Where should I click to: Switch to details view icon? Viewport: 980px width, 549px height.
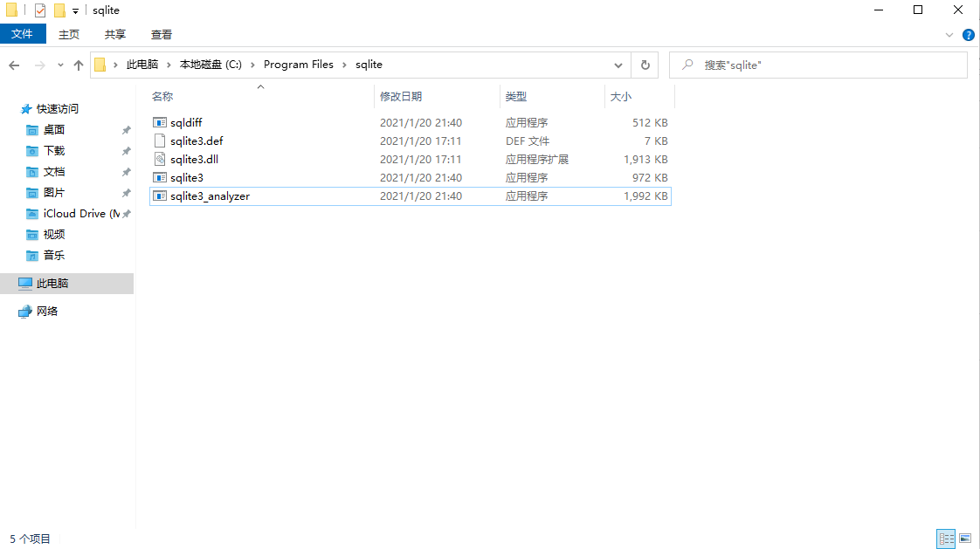click(x=946, y=539)
